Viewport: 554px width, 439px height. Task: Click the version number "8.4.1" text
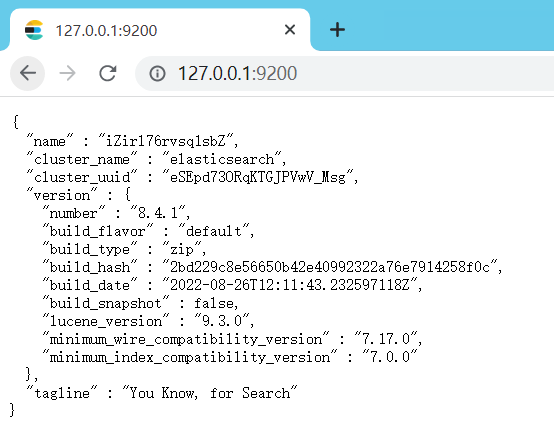point(158,213)
